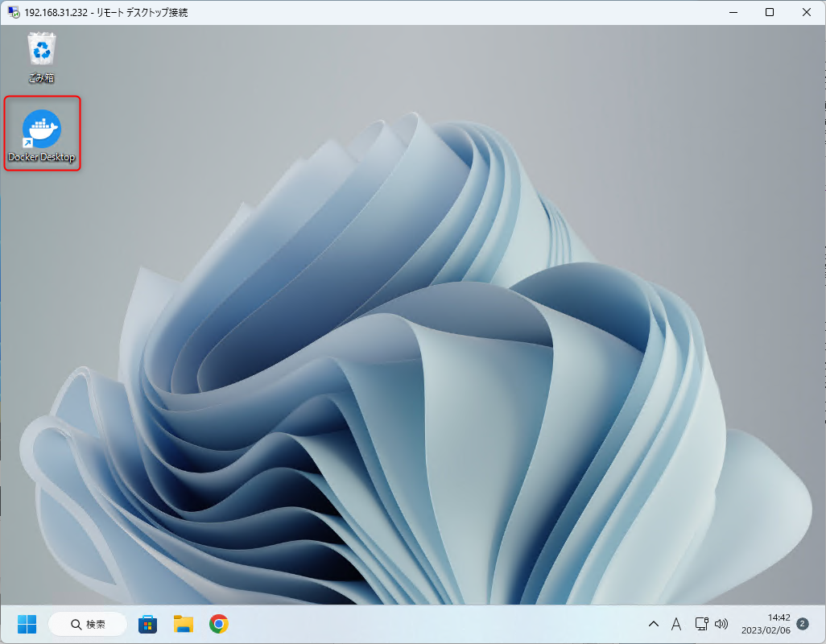This screenshot has height=644, width=826.
Task: Expand the hidden system tray icons chevron
Action: [654, 624]
